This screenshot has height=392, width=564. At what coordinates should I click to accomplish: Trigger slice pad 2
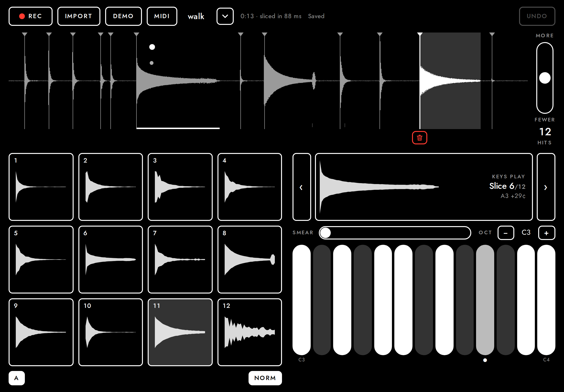[x=110, y=187]
